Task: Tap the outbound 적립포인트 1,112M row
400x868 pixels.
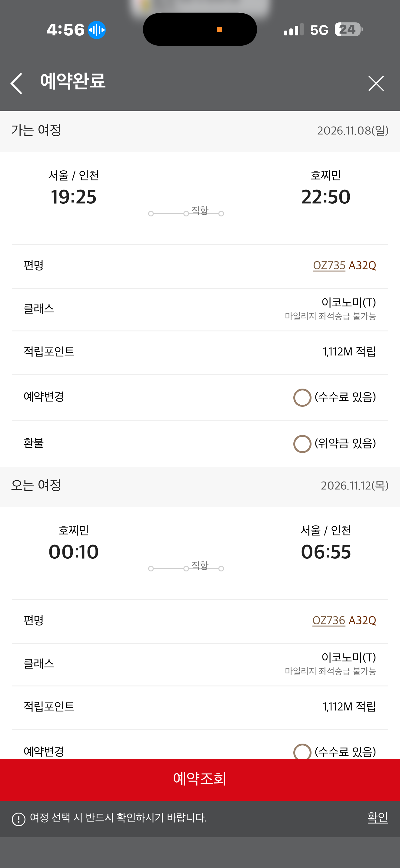Action: (x=200, y=352)
